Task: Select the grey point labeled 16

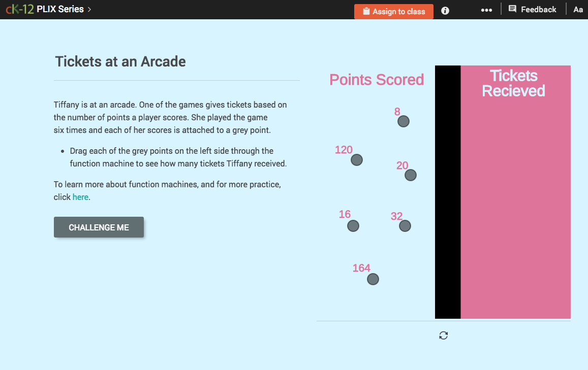Action: (x=353, y=226)
